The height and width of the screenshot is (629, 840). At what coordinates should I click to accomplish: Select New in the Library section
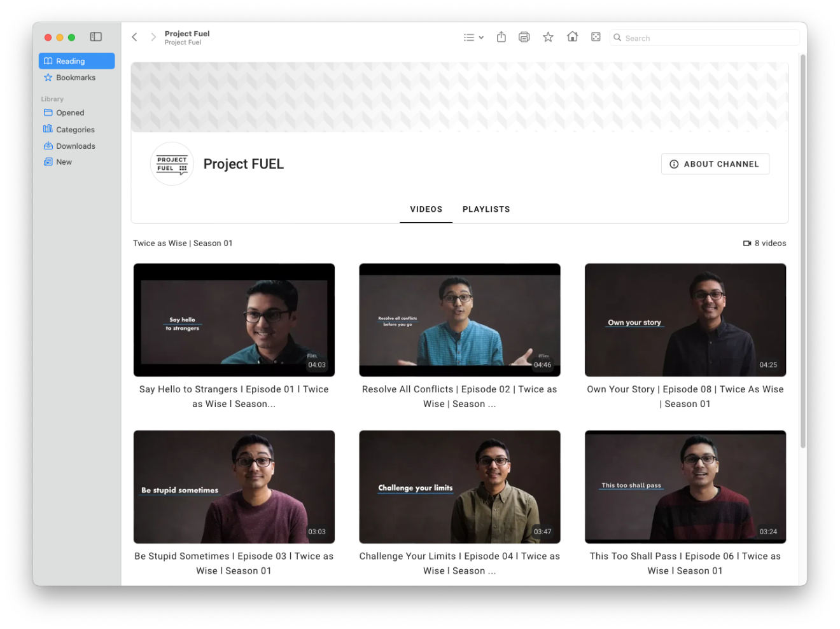63,162
